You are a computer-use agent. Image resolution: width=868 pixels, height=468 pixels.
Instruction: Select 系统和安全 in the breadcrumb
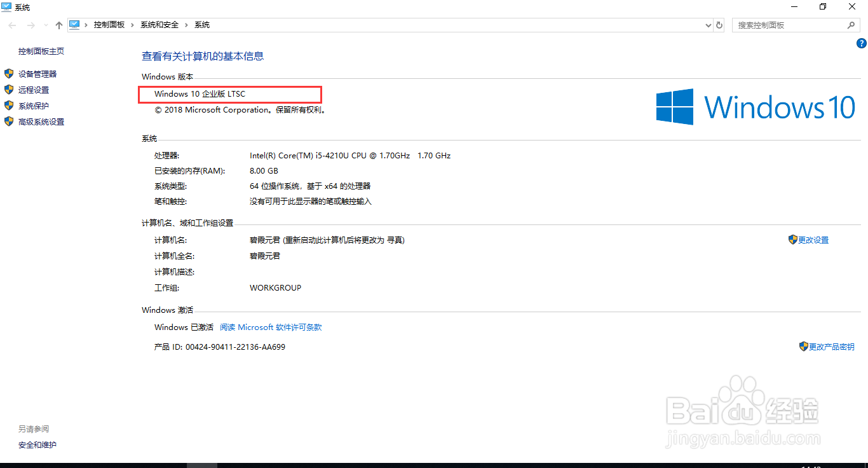159,25
